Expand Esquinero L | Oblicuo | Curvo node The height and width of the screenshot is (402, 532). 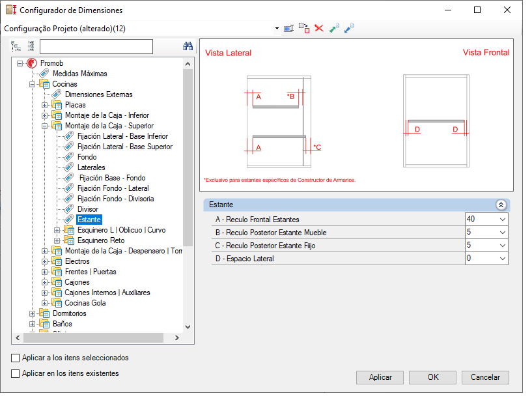coord(57,230)
